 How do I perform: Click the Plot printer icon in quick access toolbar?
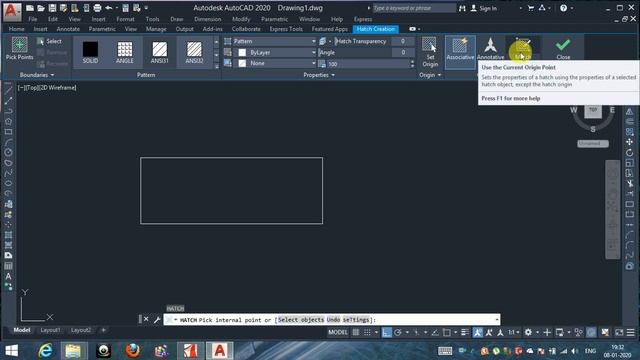97,8
